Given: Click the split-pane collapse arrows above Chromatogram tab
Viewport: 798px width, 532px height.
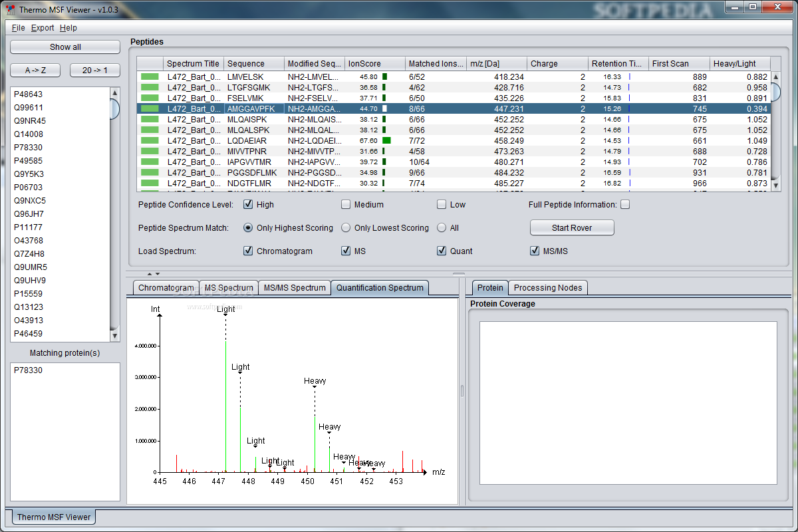Looking at the screenshot, I should [154, 274].
